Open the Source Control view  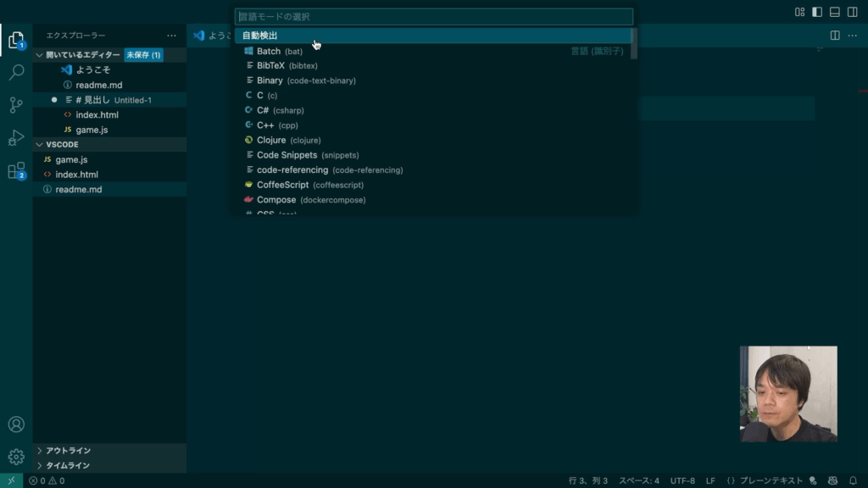tap(16, 105)
